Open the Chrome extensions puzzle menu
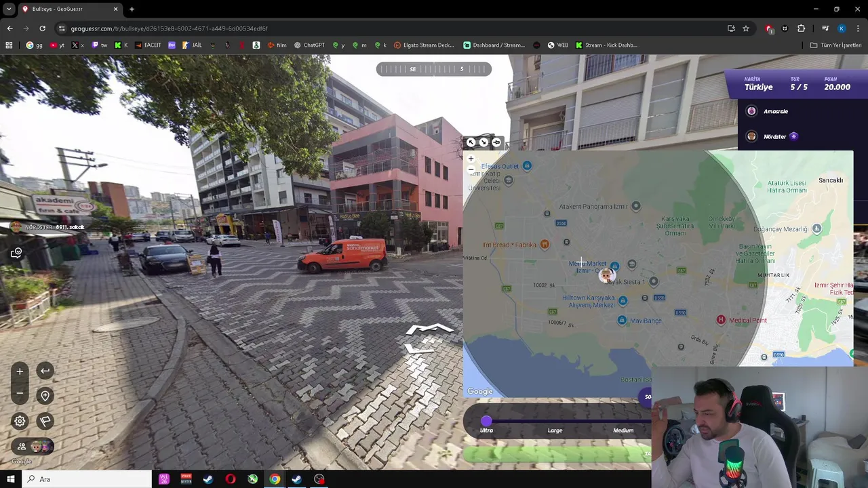The width and height of the screenshot is (868, 488). [802, 28]
